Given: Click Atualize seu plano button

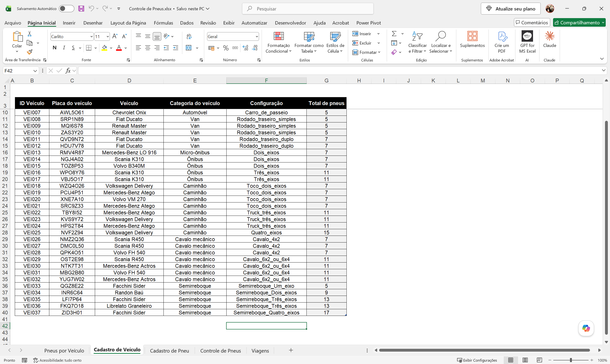Looking at the screenshot, I should [511, 9].
